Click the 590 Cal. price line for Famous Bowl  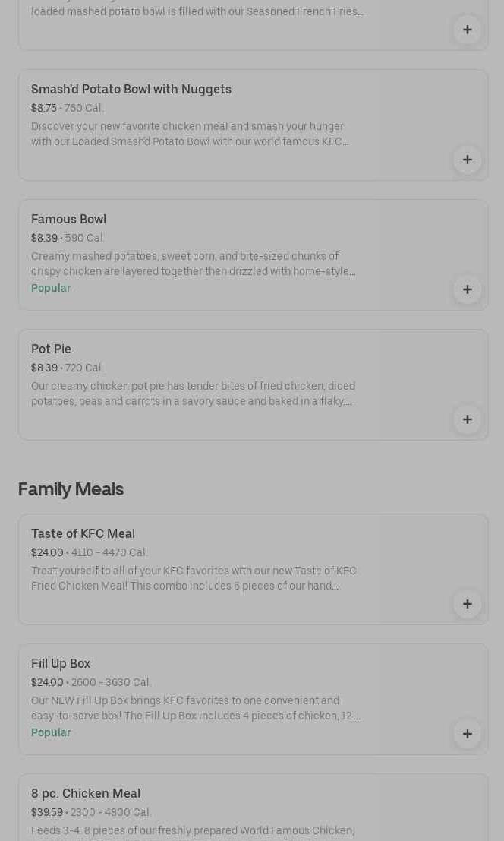coord(68,238)
